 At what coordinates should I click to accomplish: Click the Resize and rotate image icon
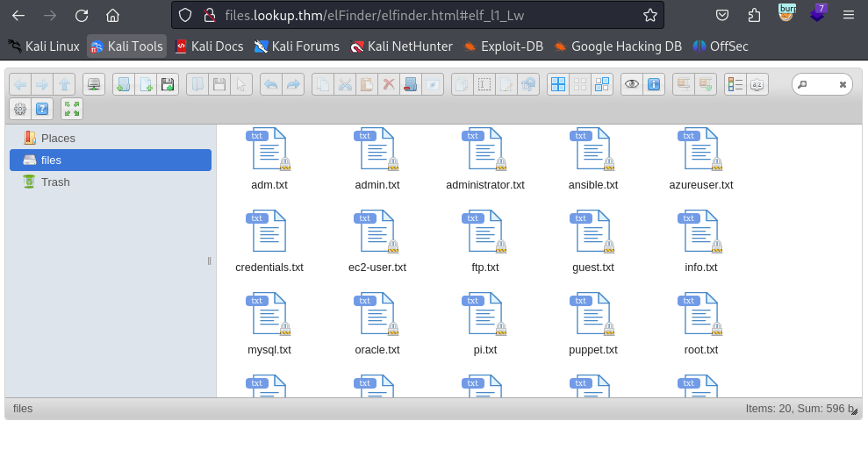528,84
